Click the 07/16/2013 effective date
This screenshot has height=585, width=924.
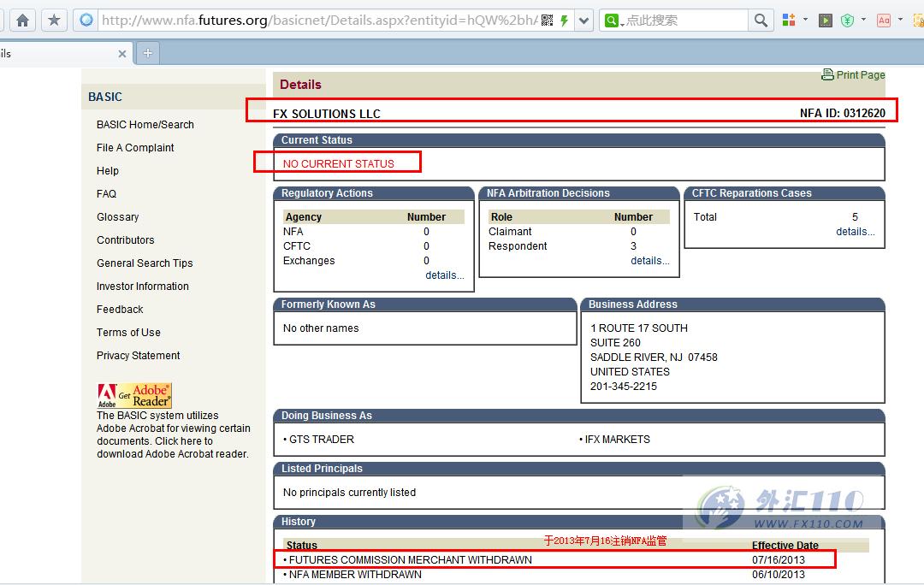778,559
